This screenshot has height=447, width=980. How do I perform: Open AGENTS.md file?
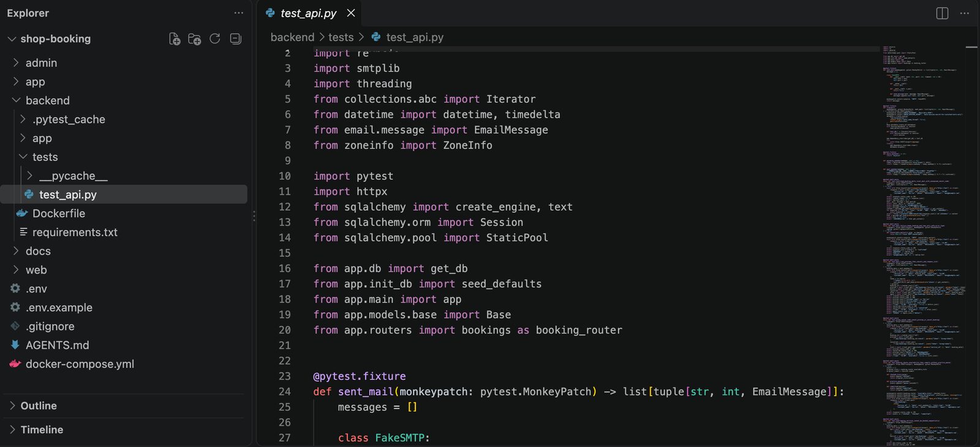click(x=124, y=345)
